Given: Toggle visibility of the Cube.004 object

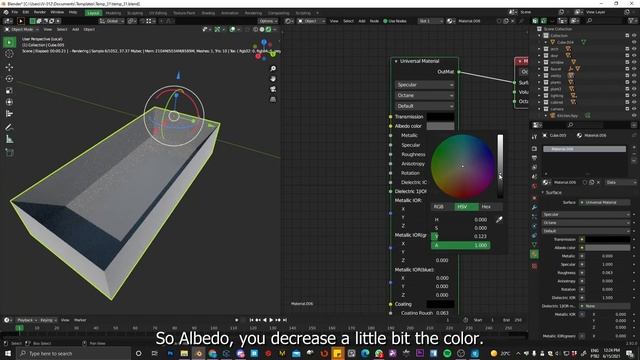Looking at the screenshot, I should [x=634, y=42].
